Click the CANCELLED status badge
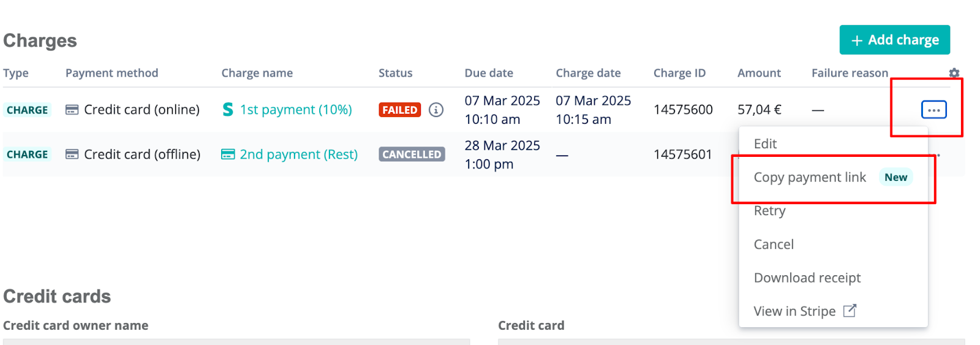 [x=412, y=154]
